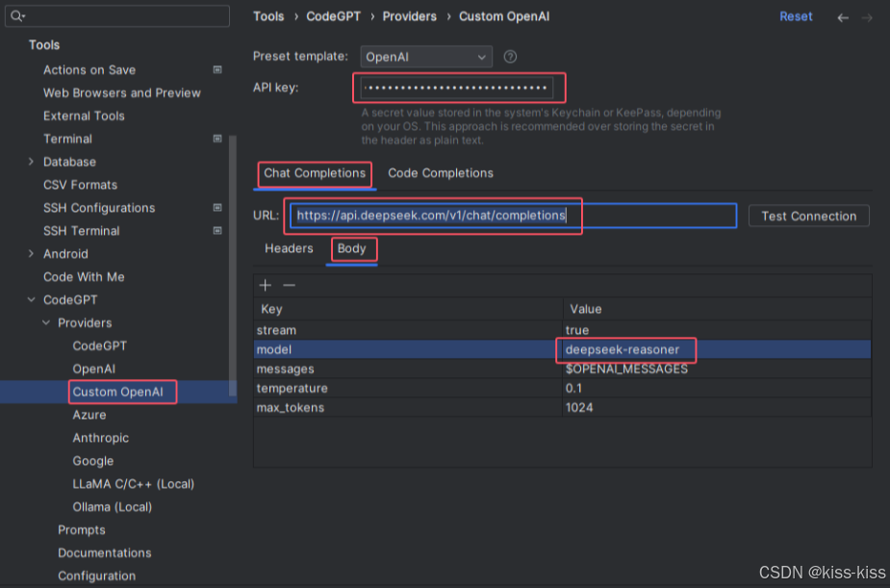The height and width of the screenshot is (588, 890).
Task: Select the Google provider
Action: [x=93, y=461]
